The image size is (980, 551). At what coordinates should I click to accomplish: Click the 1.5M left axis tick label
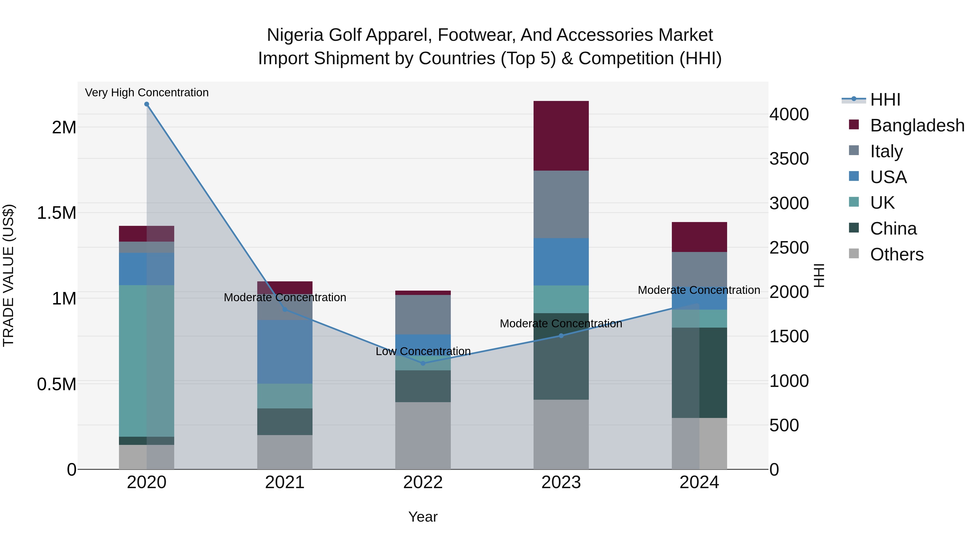click(x=57, y=213)
